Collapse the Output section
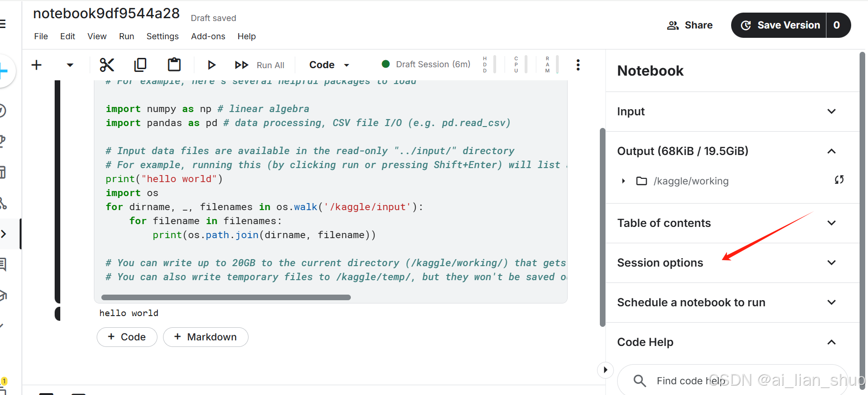The width and height of the screenshot is (868, 395). [732, 151]
